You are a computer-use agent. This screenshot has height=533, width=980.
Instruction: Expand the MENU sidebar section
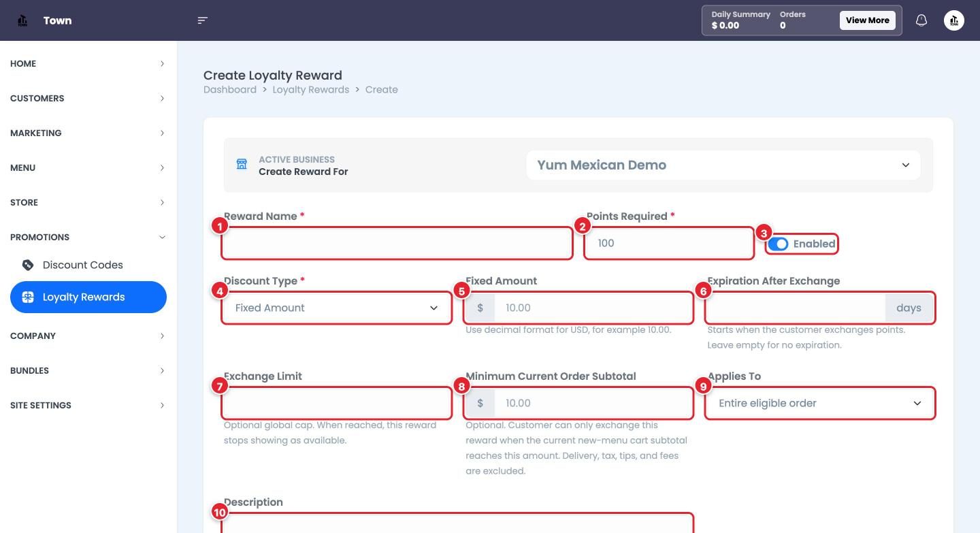point(87,167)
